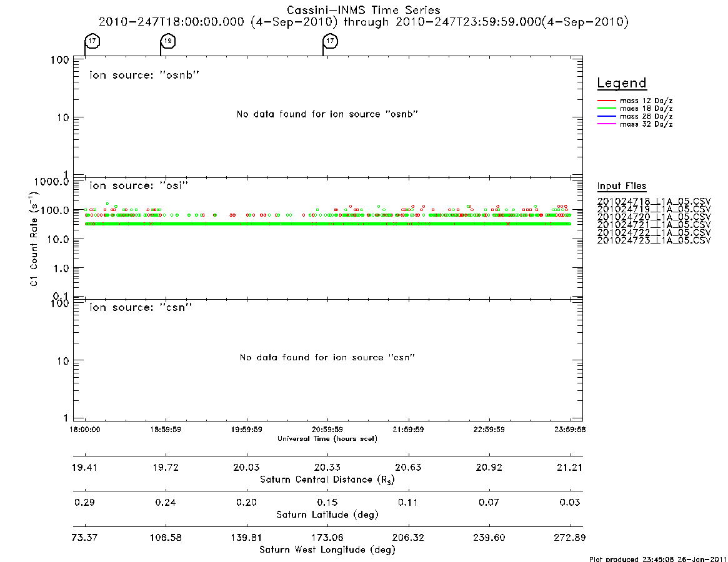This screenshot has width=728, height=562.
Task: Click the ion source "csn" panel label
Action: 141,307
